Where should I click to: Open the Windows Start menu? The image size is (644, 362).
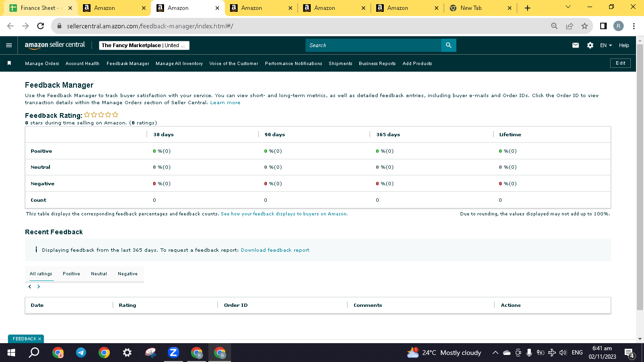(x=11, y=353)
